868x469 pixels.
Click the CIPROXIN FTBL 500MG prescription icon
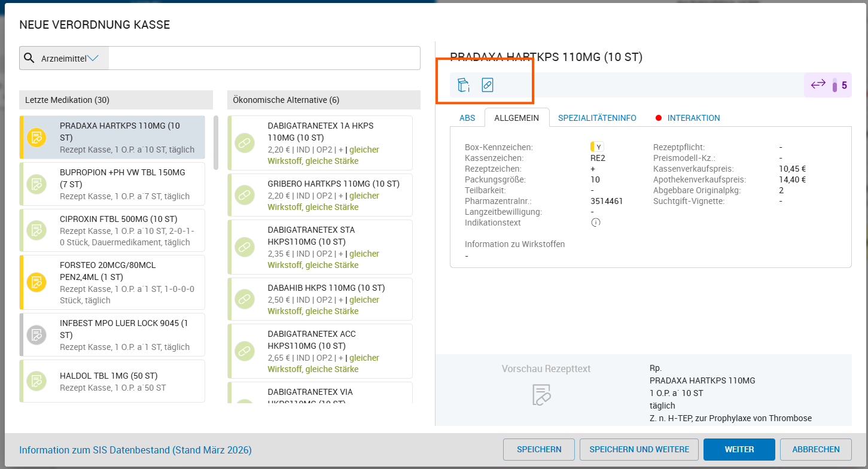36,230
